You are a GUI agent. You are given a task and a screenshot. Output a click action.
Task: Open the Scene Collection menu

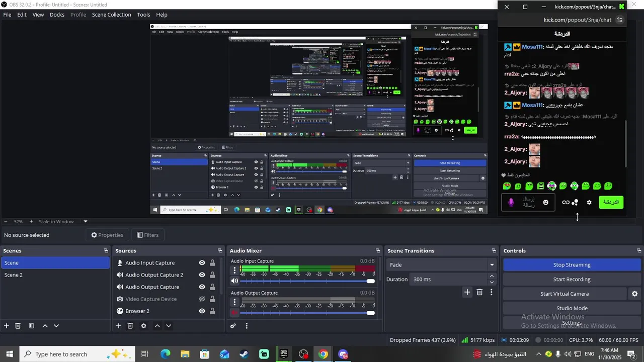(x=112, y=15)
